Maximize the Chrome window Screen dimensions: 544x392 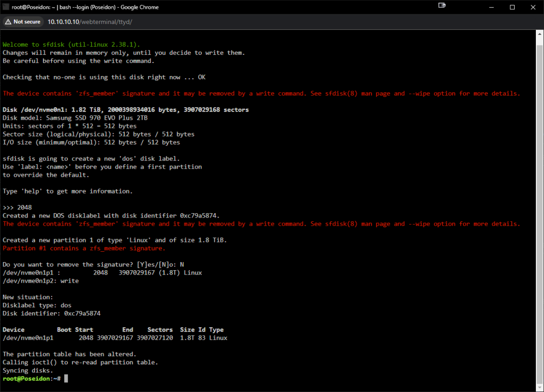512,7
